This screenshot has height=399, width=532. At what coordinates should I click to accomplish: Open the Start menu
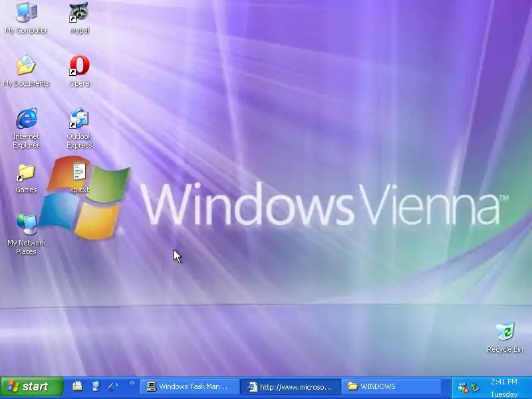tap(31, 387)
